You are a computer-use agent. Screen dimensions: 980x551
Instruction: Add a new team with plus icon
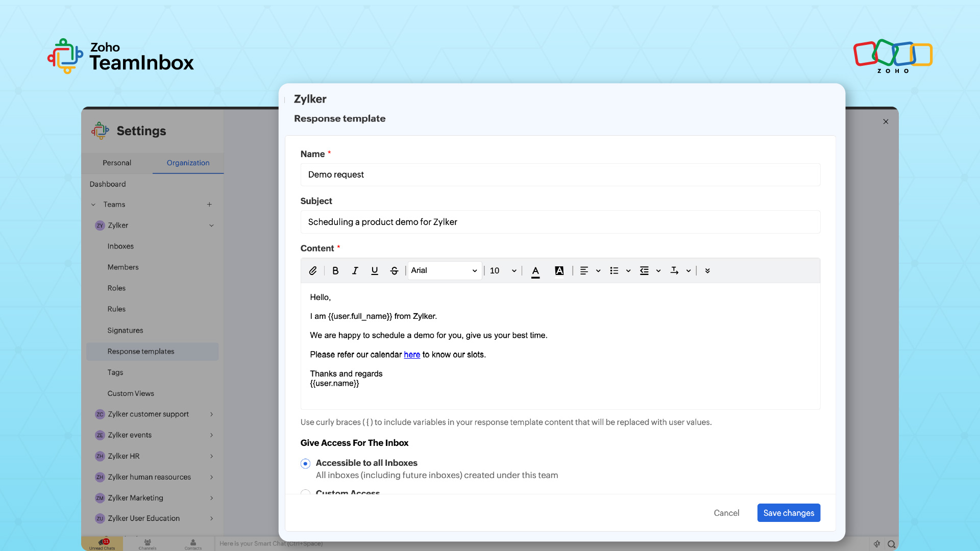tap(209, 205)
